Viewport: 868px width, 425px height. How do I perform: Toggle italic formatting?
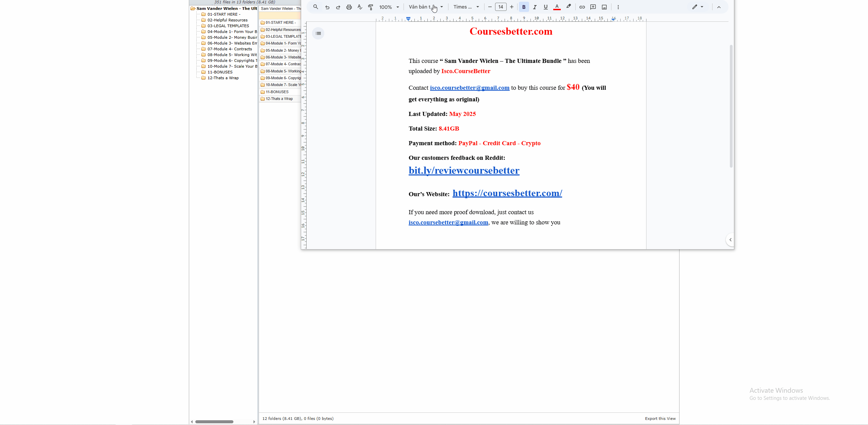point(535,7)
